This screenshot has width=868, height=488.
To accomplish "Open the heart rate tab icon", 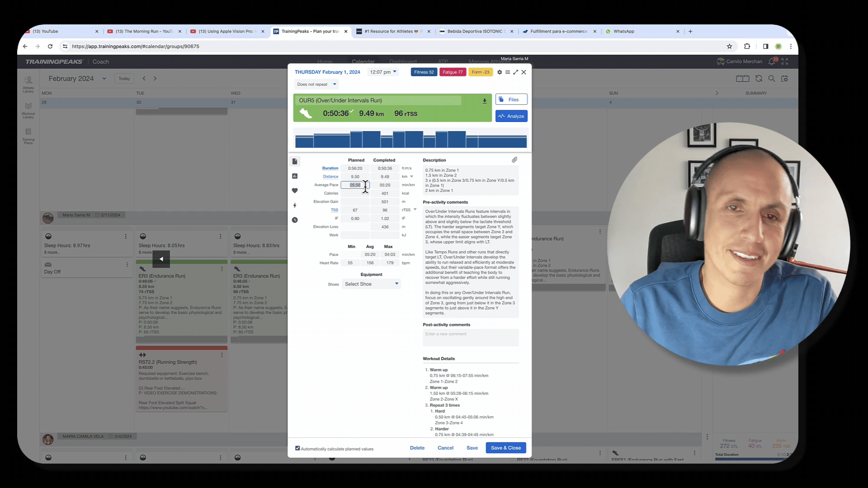I will (295, 191).
